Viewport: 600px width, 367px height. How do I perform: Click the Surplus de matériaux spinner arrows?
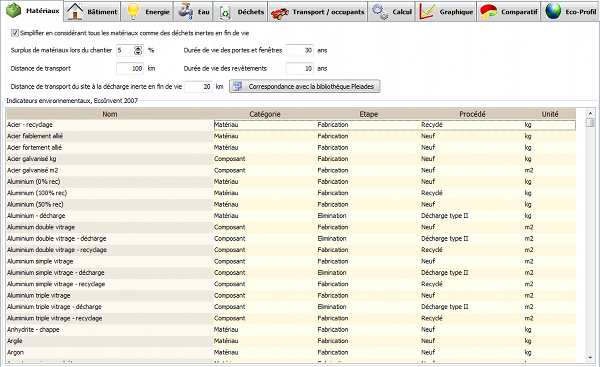click(x=138, y=50)
